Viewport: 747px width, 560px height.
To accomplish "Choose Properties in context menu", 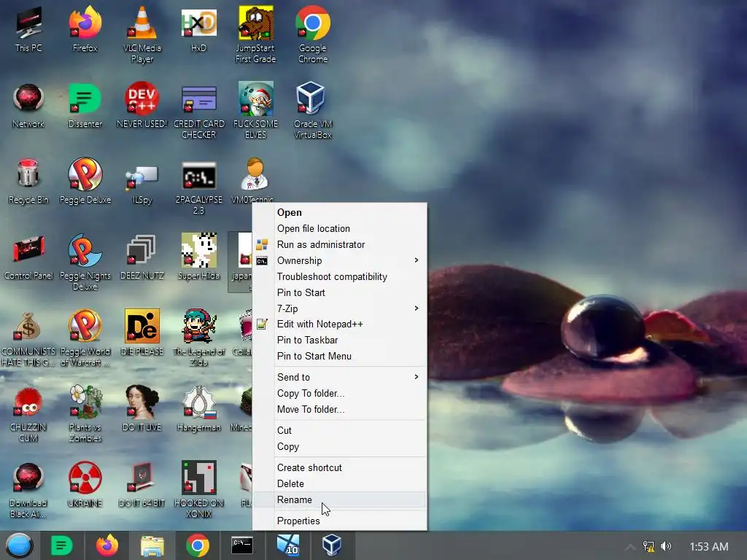I will point(339,521).
